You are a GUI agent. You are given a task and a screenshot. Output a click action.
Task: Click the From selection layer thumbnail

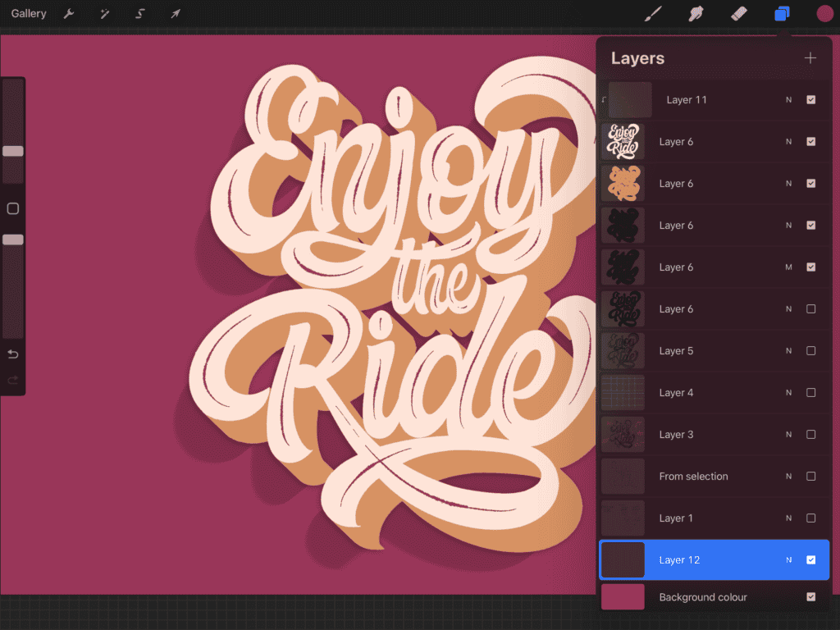click(x=622, y=476)
